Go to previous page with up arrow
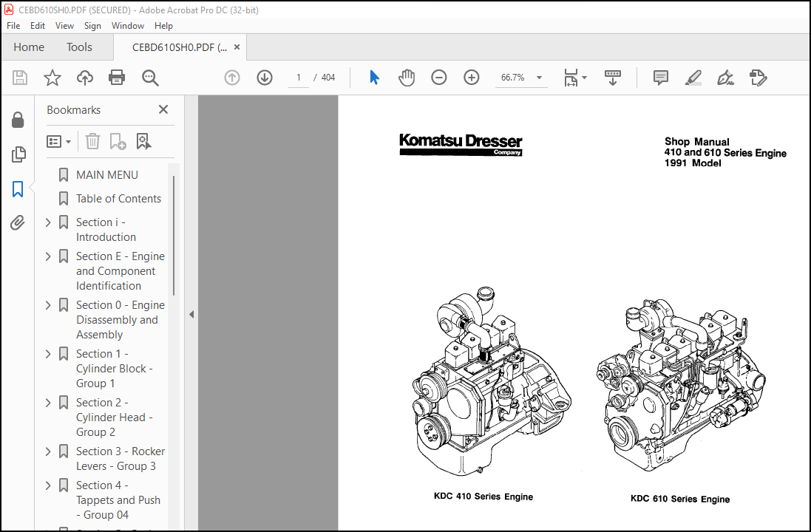811x532 pixels. click(x=231, y=78)
